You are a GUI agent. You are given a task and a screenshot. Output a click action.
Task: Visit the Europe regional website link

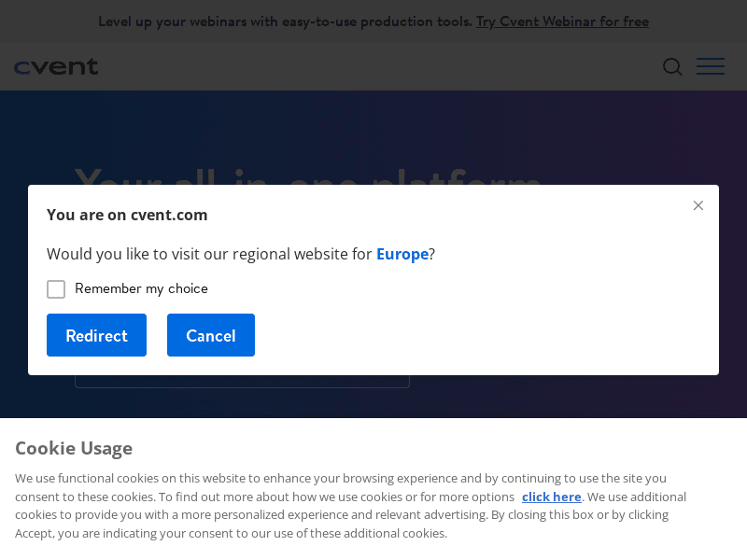(402, 253)
